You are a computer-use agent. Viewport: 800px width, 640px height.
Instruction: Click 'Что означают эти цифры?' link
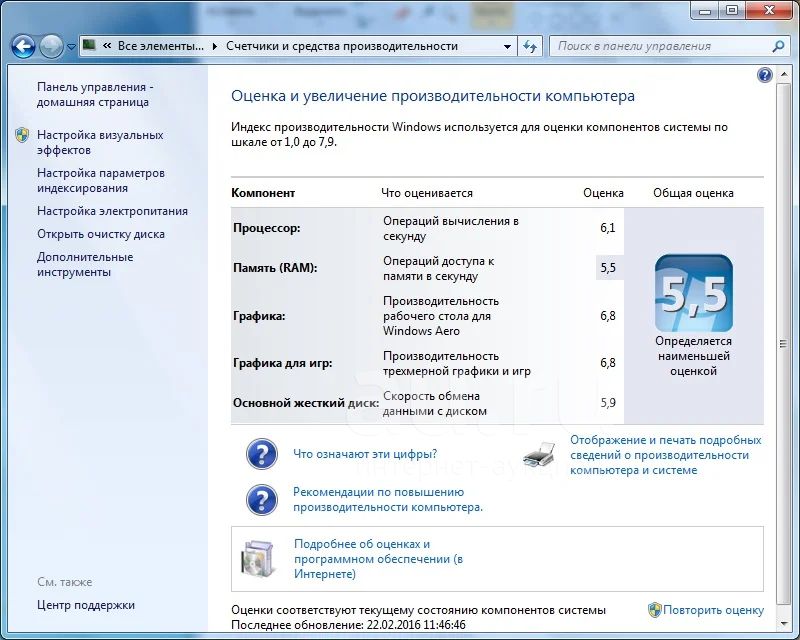(x=365, y=454)
